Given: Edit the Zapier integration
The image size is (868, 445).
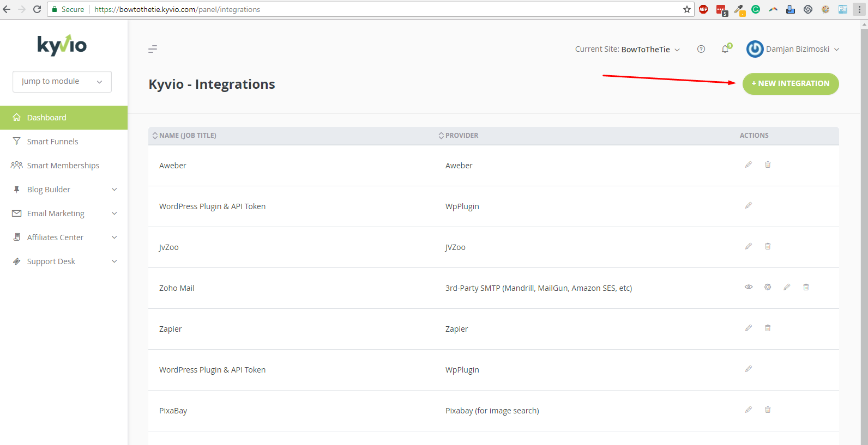Looking at the screenshot, I should (749, 328).
